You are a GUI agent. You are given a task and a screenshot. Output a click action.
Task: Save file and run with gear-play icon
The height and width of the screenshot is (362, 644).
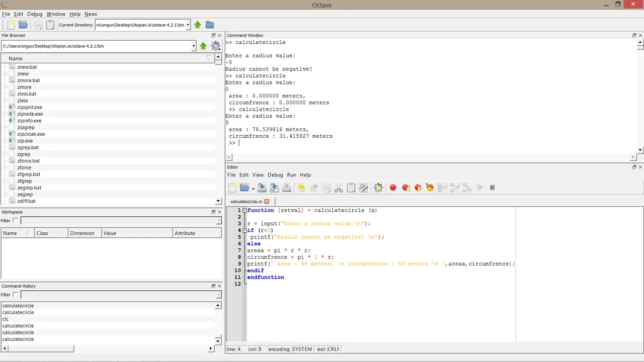378,188
